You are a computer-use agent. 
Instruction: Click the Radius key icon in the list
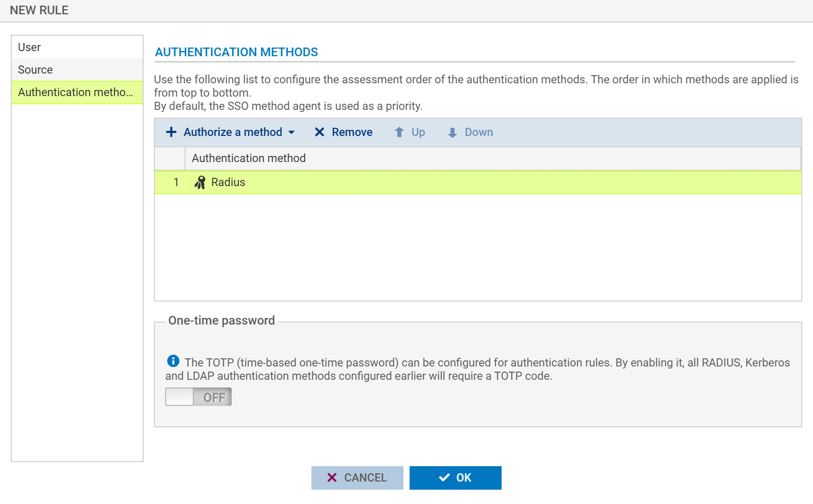coord(200,182)
